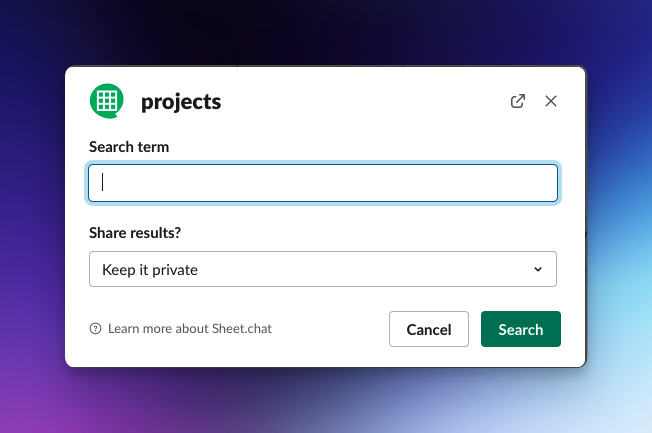The image size is (652, 433).
Task: Click the projects dialog title
Action: point(181,102)
